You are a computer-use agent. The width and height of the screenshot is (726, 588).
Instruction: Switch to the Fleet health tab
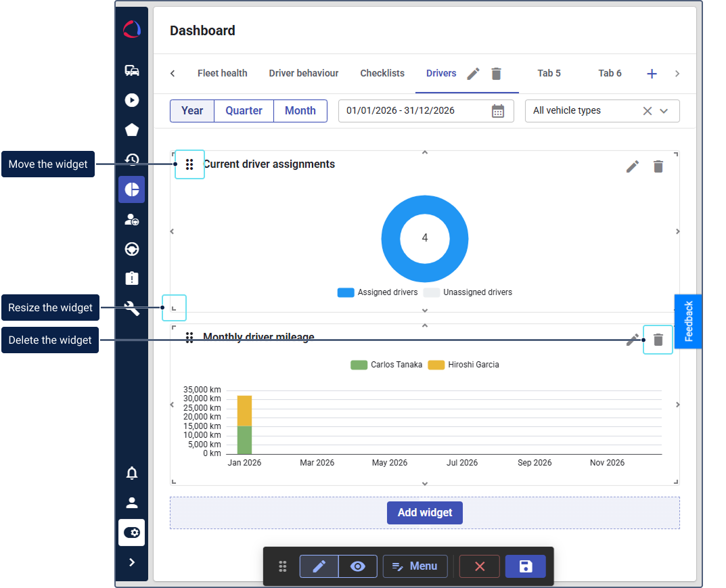pos(222,73)
